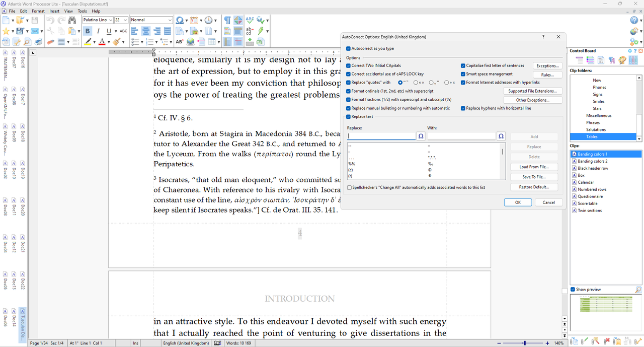Open the File menu
This screenshot has height=347, width=644.
(12, 11)
